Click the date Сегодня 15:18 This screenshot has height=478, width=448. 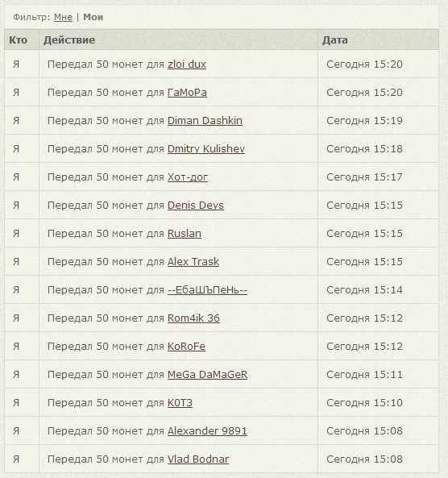[x=364, y=149]
